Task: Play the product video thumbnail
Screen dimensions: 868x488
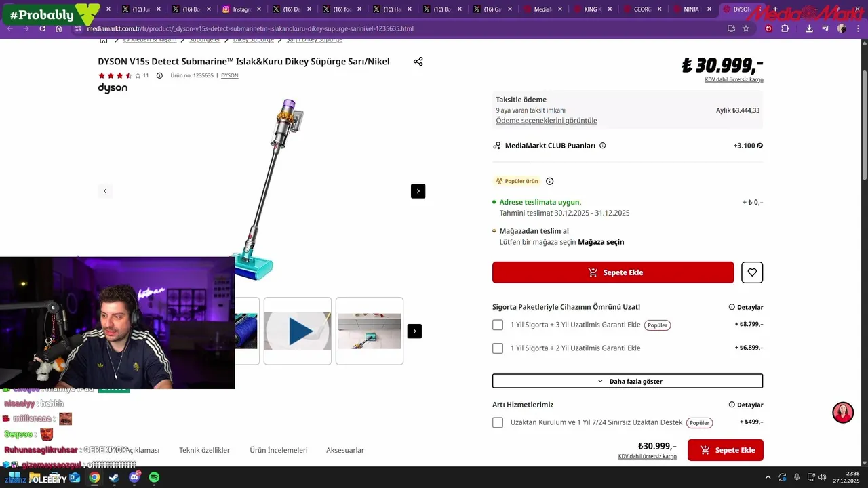Action: [x=298, y=331]
